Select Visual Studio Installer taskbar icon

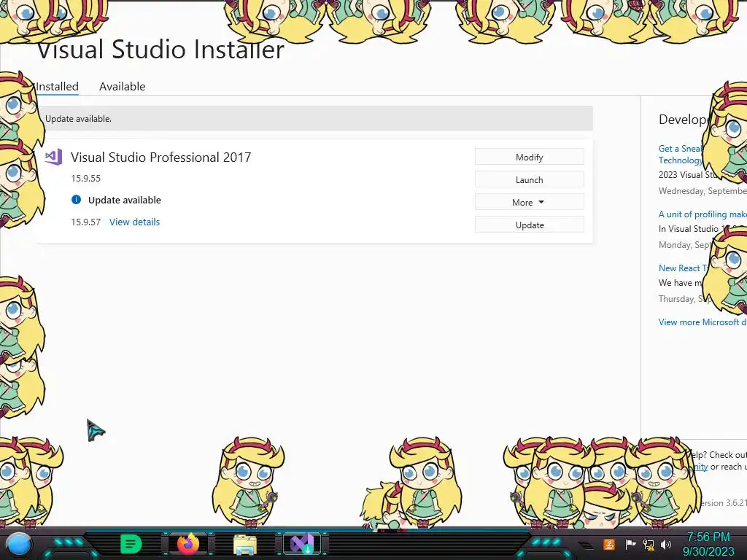click(x=302, y=544)
